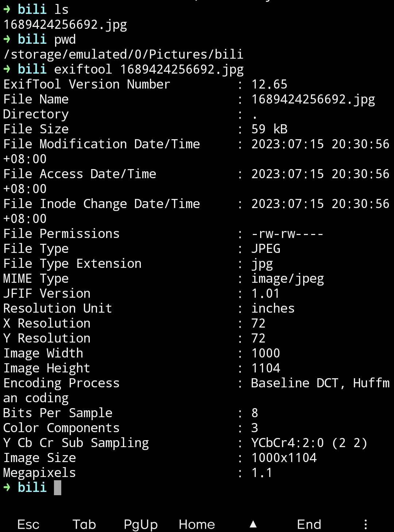Viewport: 394px width, 532px height.
Task: Click the MIME Type image/jpeg value
Action: 287,279
